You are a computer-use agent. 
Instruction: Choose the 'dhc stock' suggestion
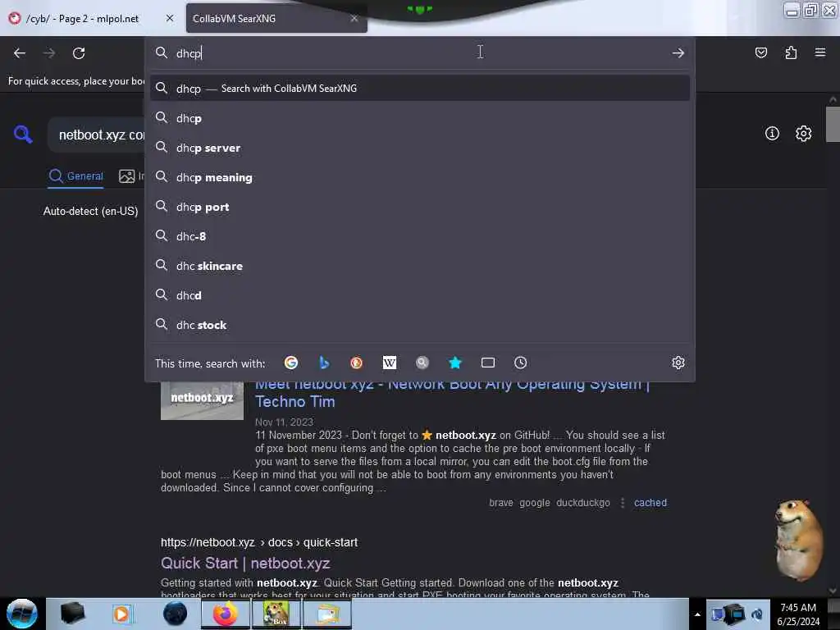point(420,325)
